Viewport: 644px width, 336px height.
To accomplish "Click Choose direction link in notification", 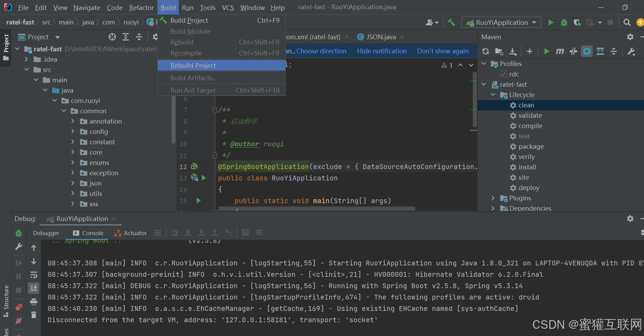I will tap(321, 51).
